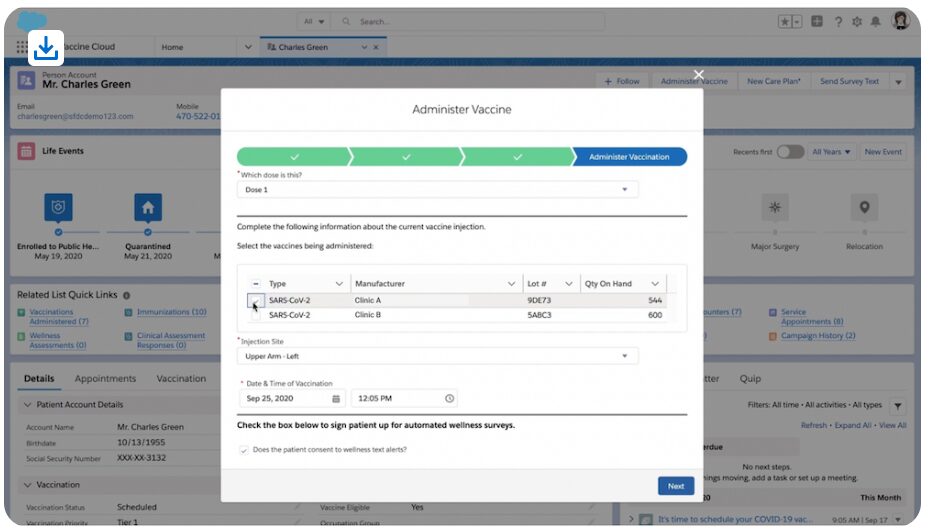Click the Next button
The height and width of the screenshot is (532, 929).
pyautogui.click(x=675, y=486)
